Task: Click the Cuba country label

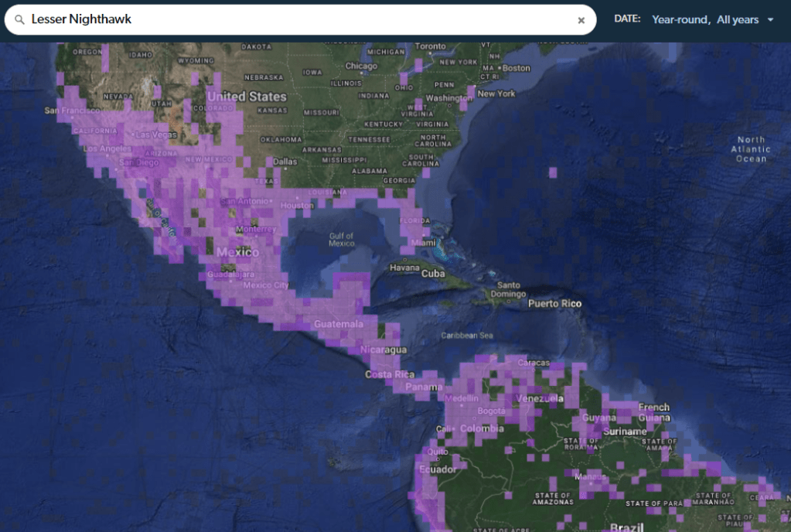Action: (433, 274)
